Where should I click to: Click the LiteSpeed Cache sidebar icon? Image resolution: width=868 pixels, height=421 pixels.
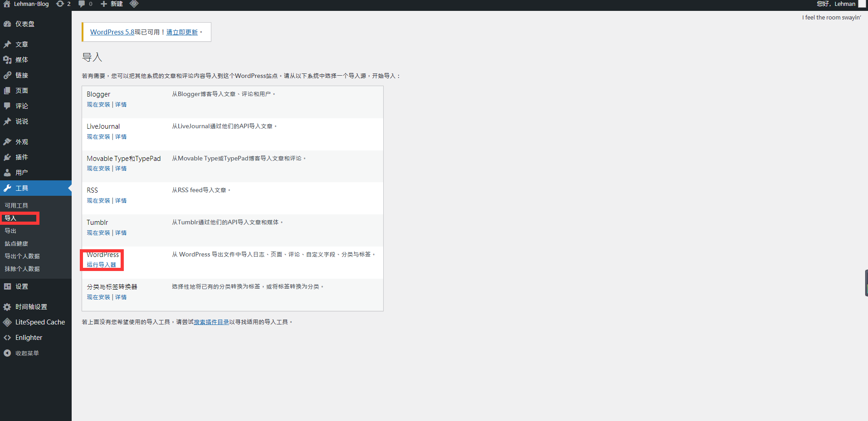[7, 322]
